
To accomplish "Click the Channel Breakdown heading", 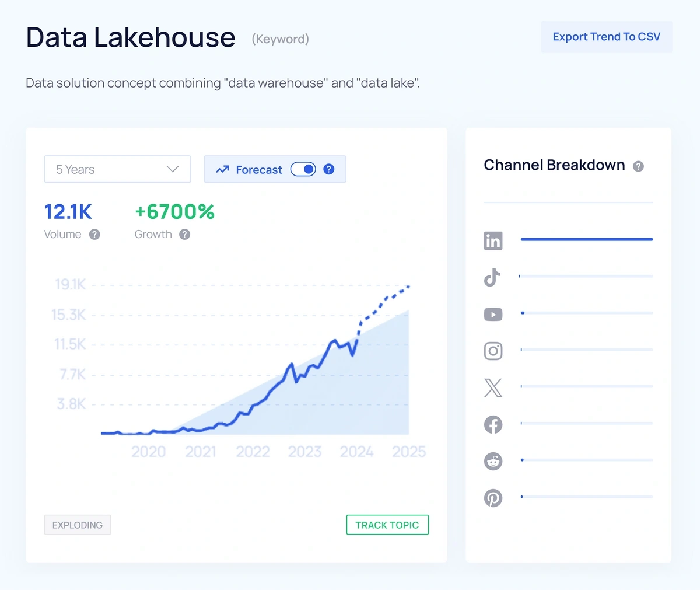I will pos(554,165).
